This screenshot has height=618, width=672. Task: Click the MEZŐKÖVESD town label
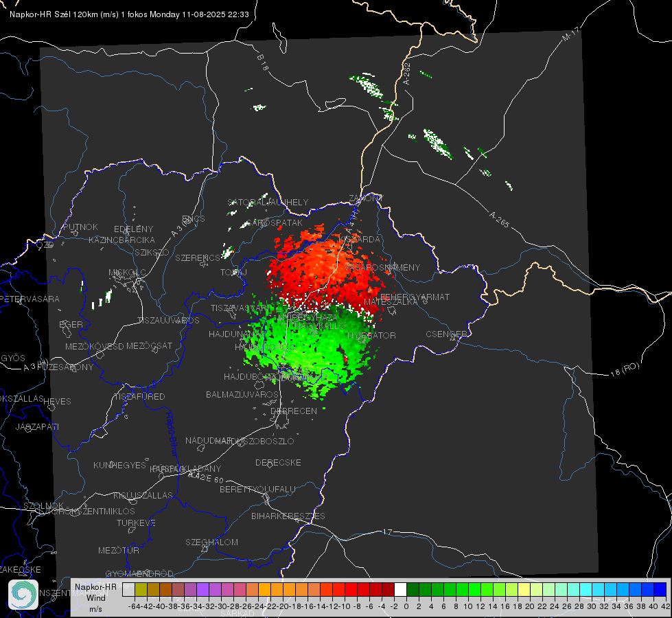point(94,346)
